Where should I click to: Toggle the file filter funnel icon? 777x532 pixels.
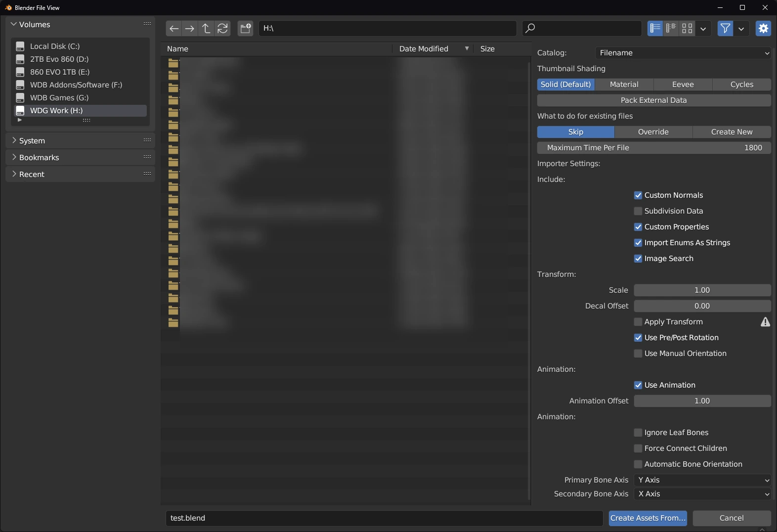(x=725, y=29)
